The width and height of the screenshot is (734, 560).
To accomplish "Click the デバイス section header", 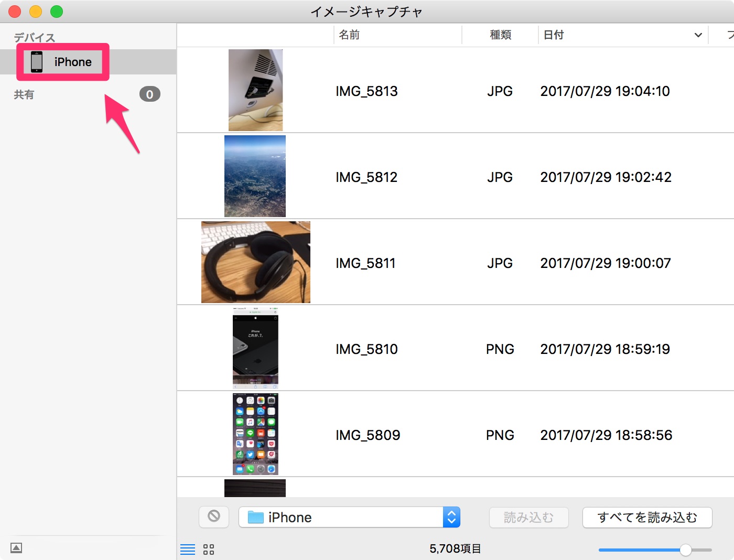I will pos(34,37).
